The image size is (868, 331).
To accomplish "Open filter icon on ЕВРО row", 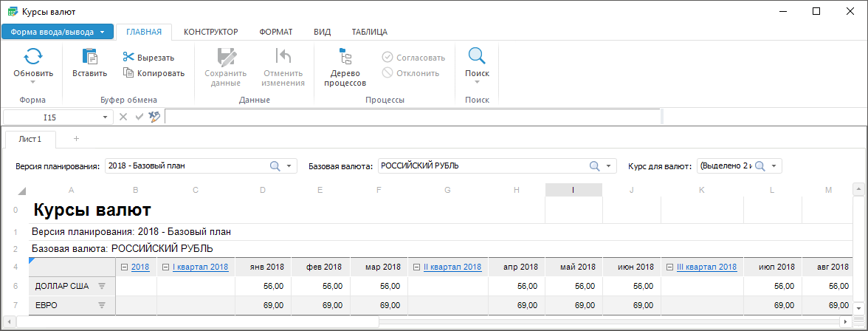I will pos(103,304).
